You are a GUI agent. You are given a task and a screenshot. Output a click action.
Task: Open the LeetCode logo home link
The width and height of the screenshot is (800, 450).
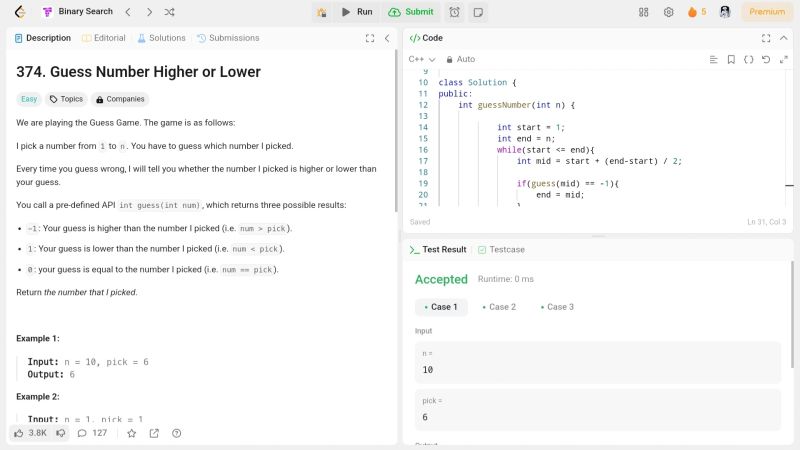point(20,12)
